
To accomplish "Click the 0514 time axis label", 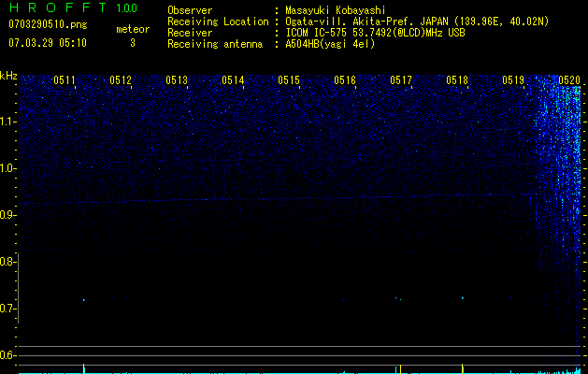I will [233, 79].
